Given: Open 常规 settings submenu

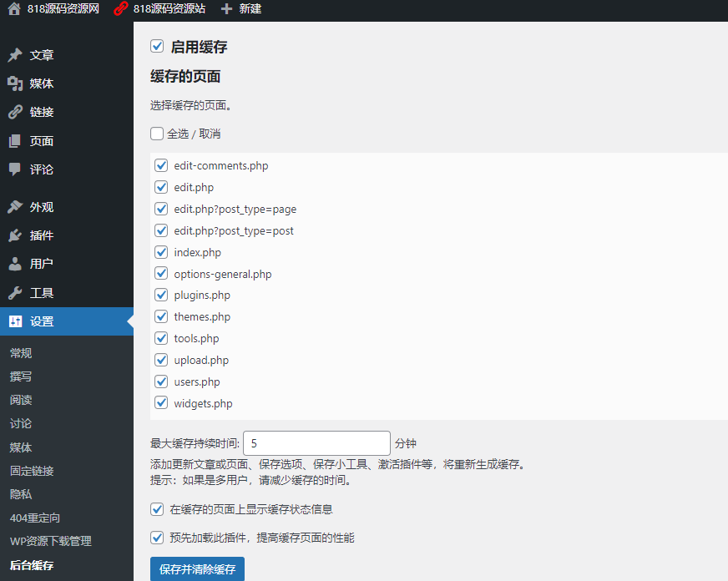Looking at the screenshot, I should pyautogui.click(x=21, y=353).
